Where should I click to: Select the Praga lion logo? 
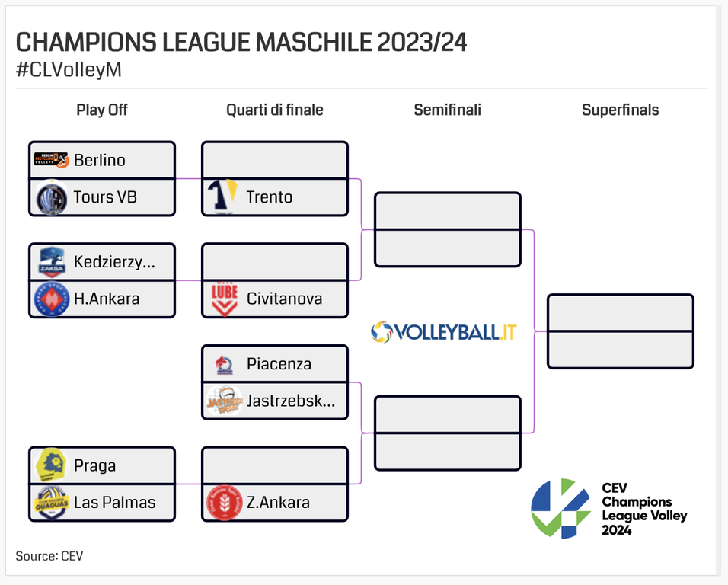[x=52, y=465]
